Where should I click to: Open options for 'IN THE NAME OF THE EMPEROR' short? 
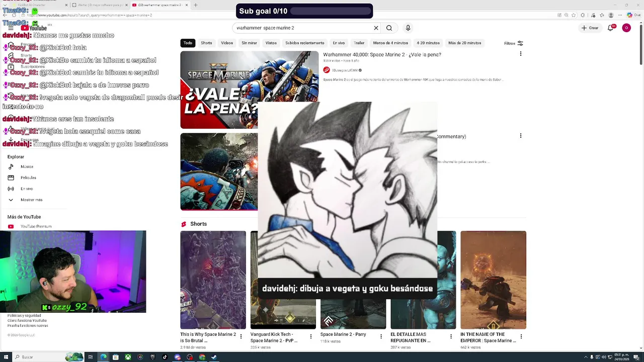click(x=521, y=336)
